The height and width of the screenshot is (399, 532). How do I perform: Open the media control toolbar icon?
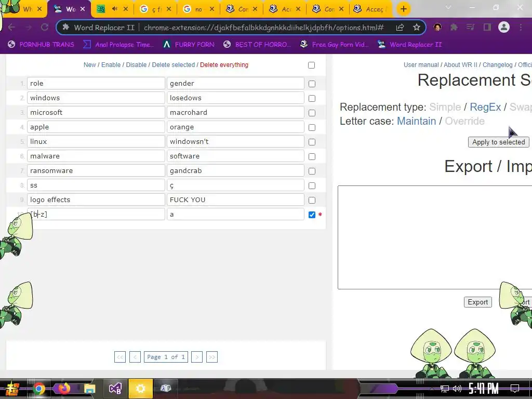471,27
